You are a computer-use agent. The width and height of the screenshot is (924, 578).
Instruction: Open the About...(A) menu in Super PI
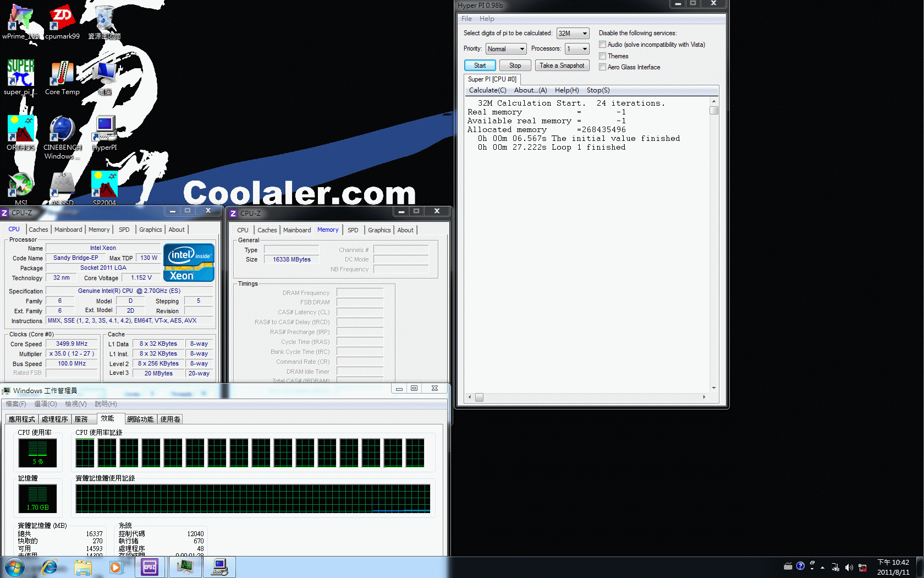[530, 90]
